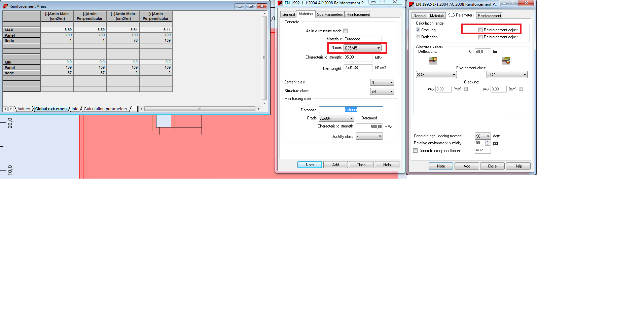Click the scroll-down arrow of the Reinforcement Areas table

[x=264, y=103]
